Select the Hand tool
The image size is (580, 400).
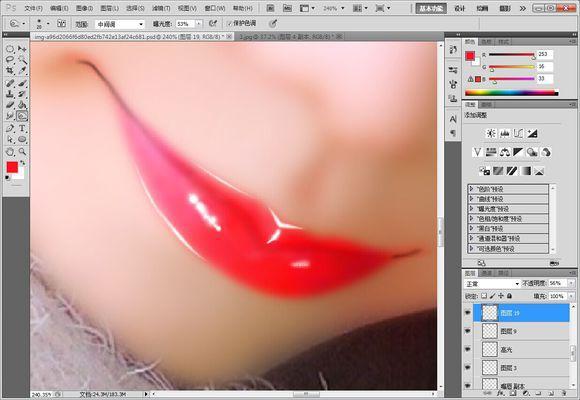(10, 151)
